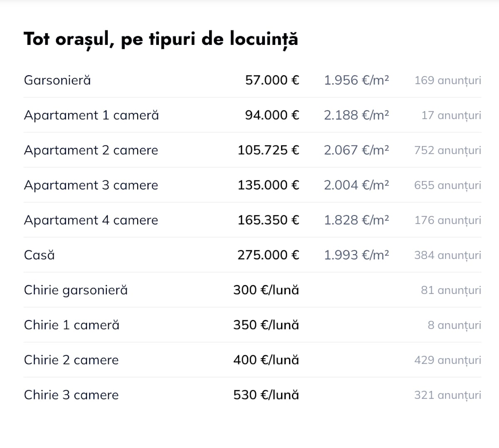The image size is (499, 448).
Task: Select the Apartament 1 cameră row
Action: (x=252, y=115)
